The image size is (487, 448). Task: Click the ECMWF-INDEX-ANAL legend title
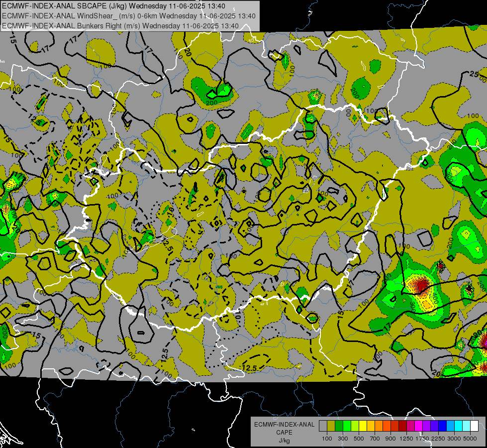(x=285, y=425)
